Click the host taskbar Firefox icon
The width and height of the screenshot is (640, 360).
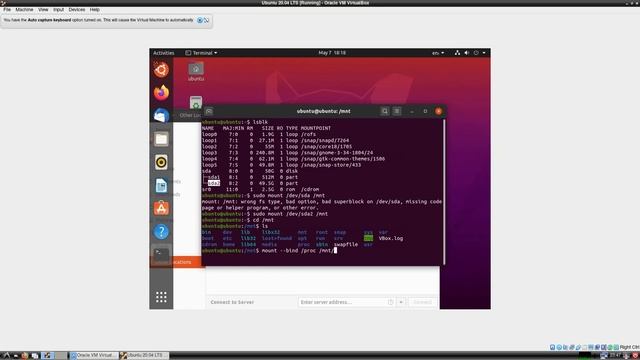point(25,356)
